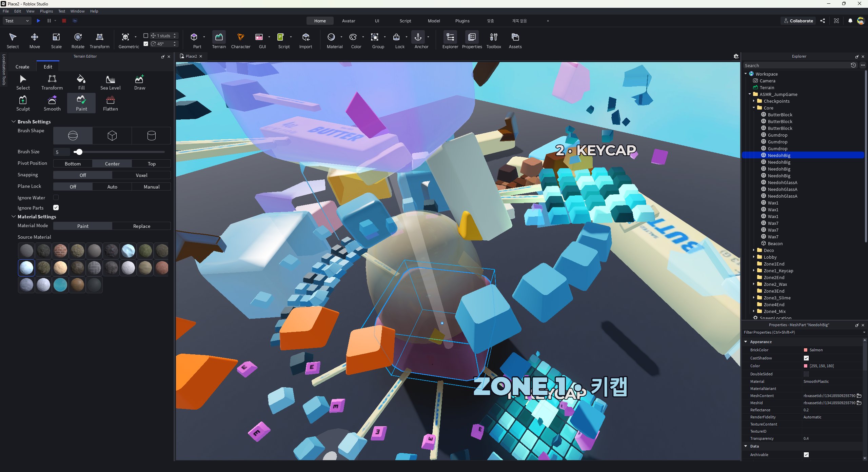Viewport: 868px width, 472px height.
Task: Toggle the studs move snapping checkbox
Action: 146,36
